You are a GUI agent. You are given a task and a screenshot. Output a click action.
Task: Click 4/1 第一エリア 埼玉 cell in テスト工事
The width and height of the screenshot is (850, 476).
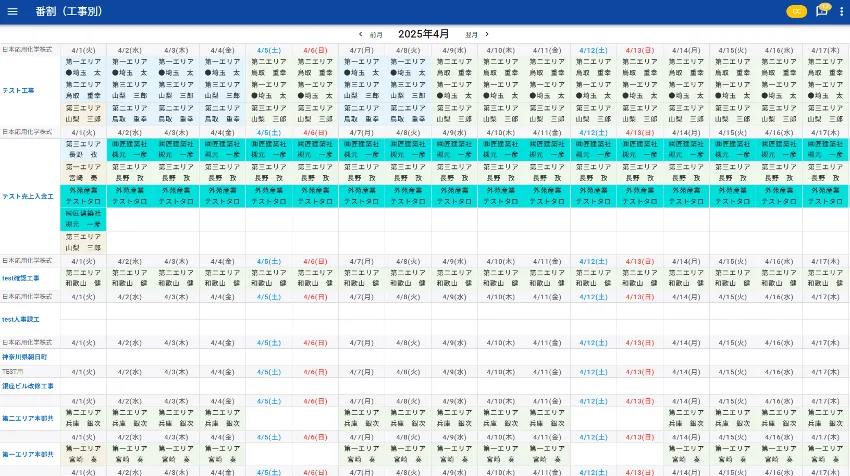coord(83,67)
